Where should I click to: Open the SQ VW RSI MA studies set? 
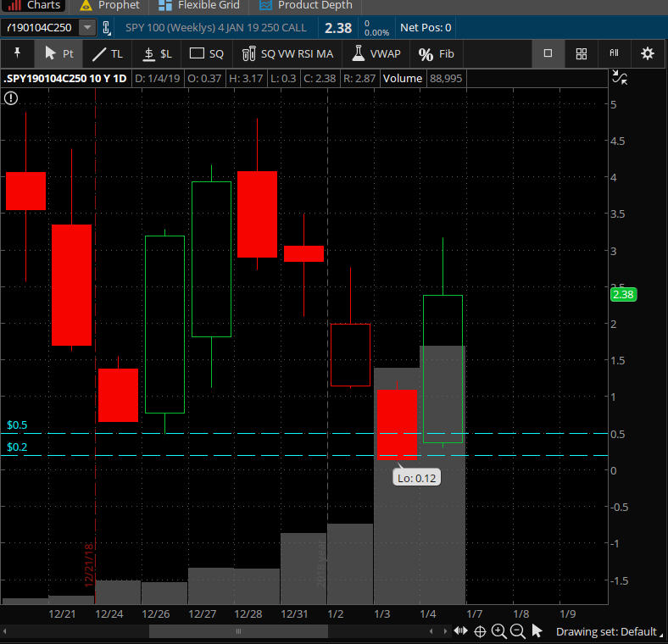pyautogui.click(x=287, y=53)
